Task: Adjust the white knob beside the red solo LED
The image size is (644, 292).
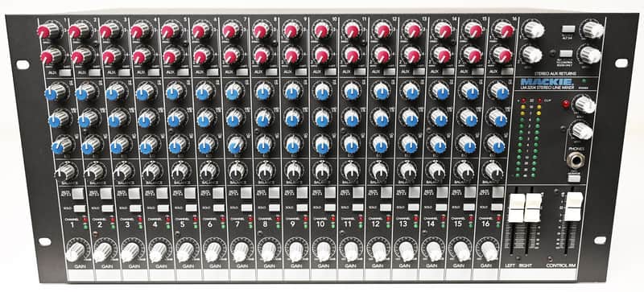Action: click(584, 104)
